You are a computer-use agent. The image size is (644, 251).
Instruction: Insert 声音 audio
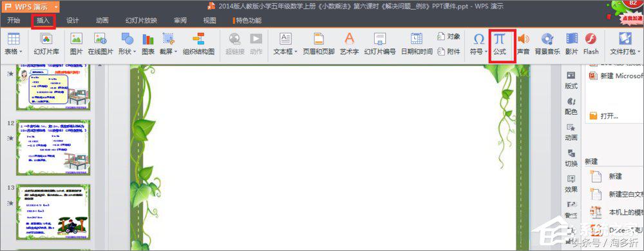pos(523,45)
